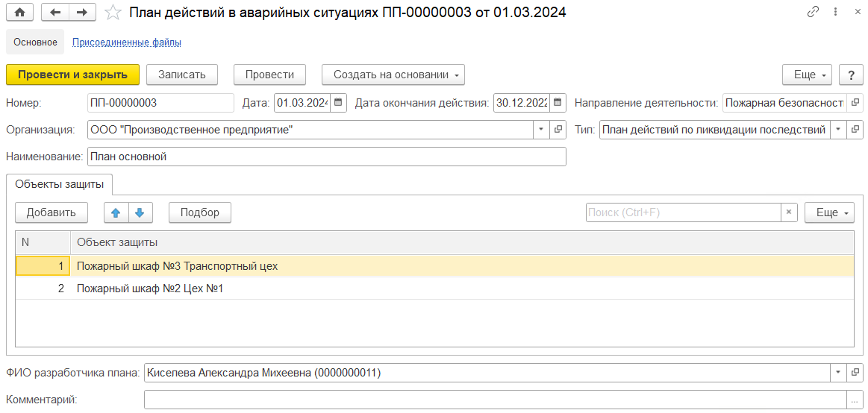Click the Подбор button
868x413 pixels.
(200, 212)
